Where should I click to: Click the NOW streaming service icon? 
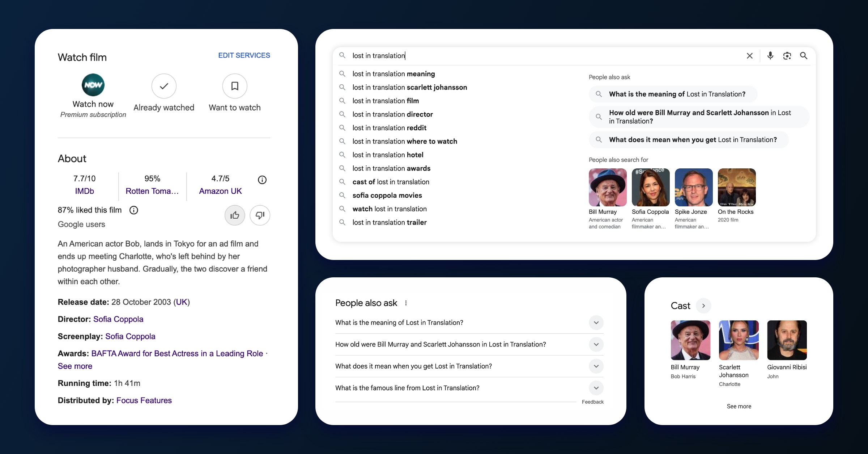[93, 85]
